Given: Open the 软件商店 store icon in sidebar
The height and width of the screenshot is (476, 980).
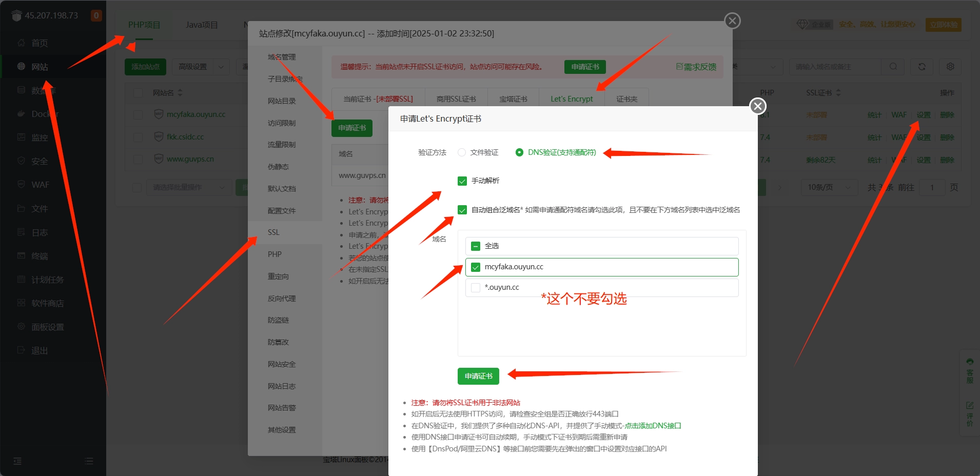Looking at the screenshot, I should (x=21, y=303).
